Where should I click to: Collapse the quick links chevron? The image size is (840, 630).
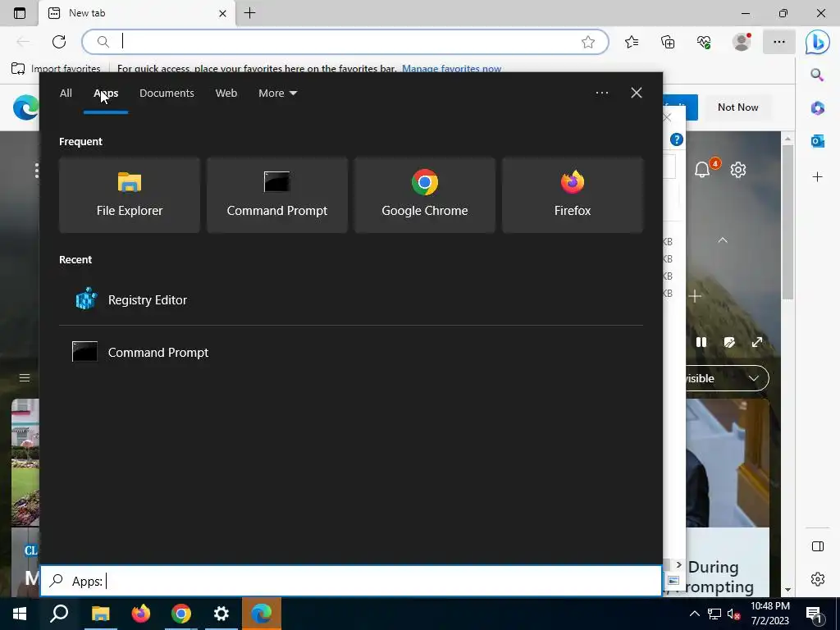pyautogui.click(x=723, y=240)
